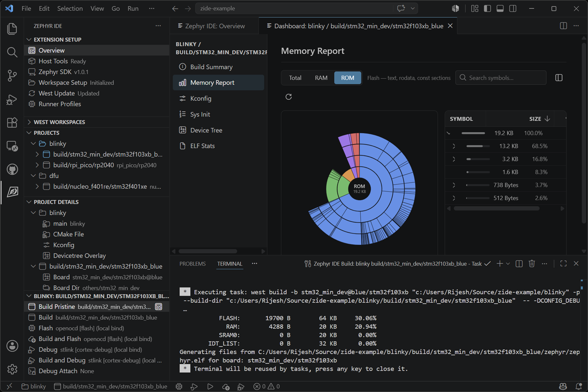Collapse the dfu project folder
The image size is (588, 392).
coord(33,176)
